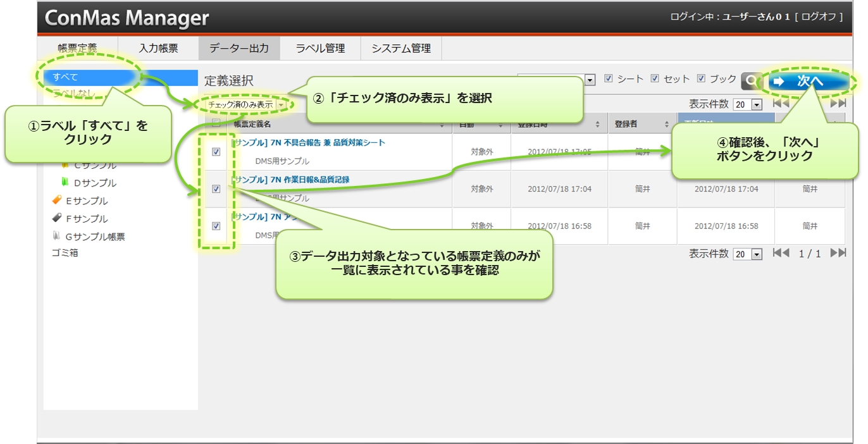The image size is (868, 444).
Task: Click 登録者 筒井 in the 17:04 row
Action: coord(643,188)
